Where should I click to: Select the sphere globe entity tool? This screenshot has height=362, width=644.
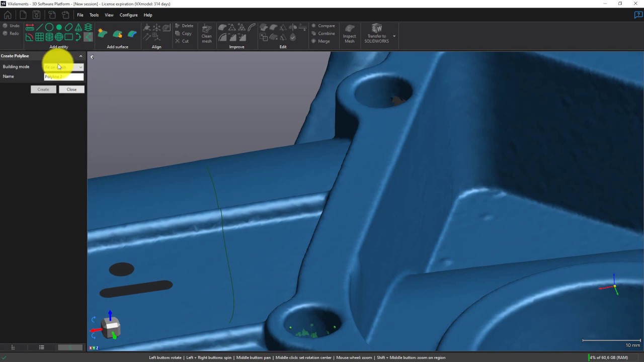pyautogui.click(x=59, y=37)
